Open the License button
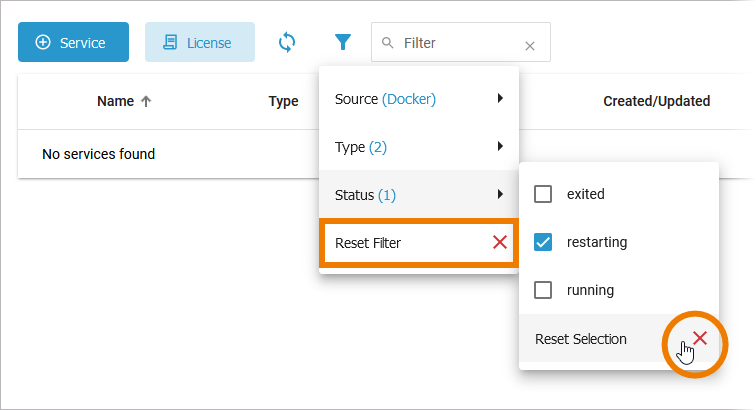 pyautogui.click(x=200, y=42)
